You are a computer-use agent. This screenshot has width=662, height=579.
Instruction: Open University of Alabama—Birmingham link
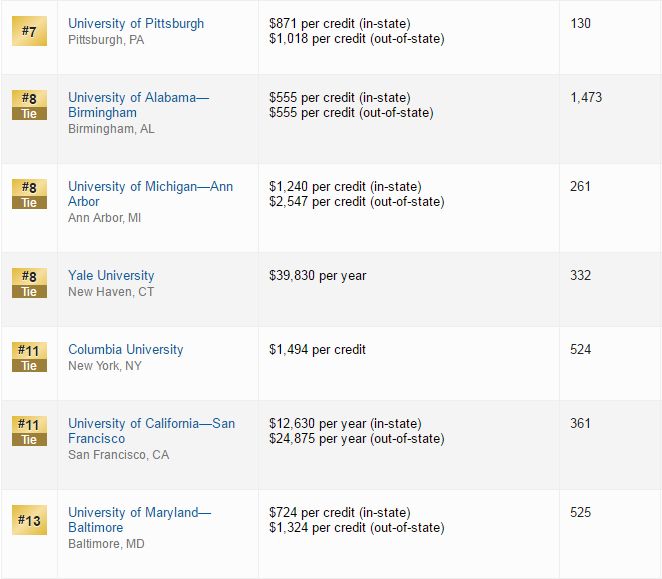(138, 105)
